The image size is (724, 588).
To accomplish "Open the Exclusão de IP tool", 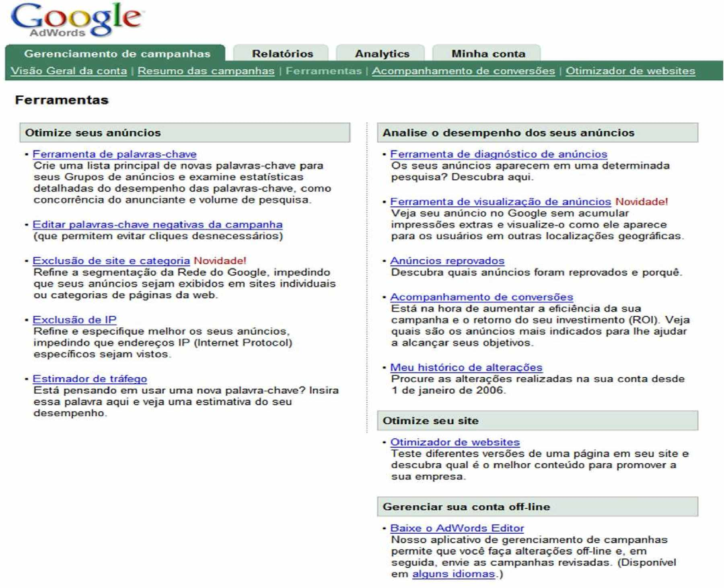I will (74, 320).
